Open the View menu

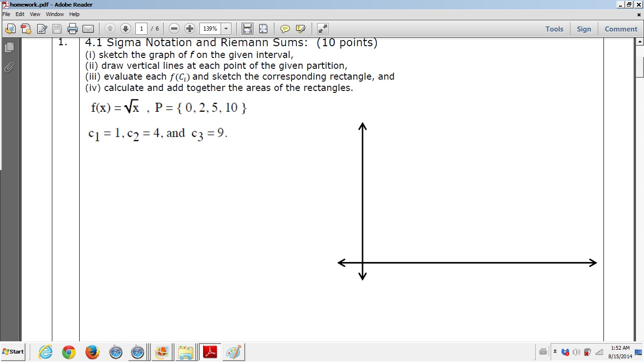coord(35,14)
